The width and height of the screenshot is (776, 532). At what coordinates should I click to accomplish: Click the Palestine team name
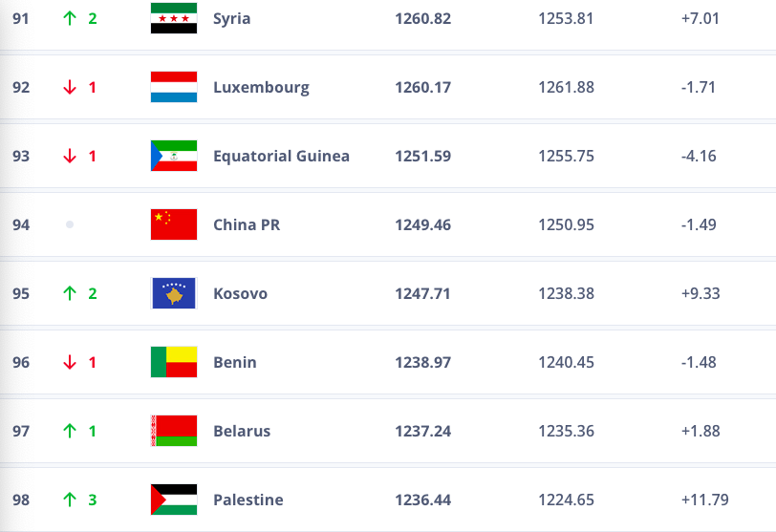pos(248,500)
